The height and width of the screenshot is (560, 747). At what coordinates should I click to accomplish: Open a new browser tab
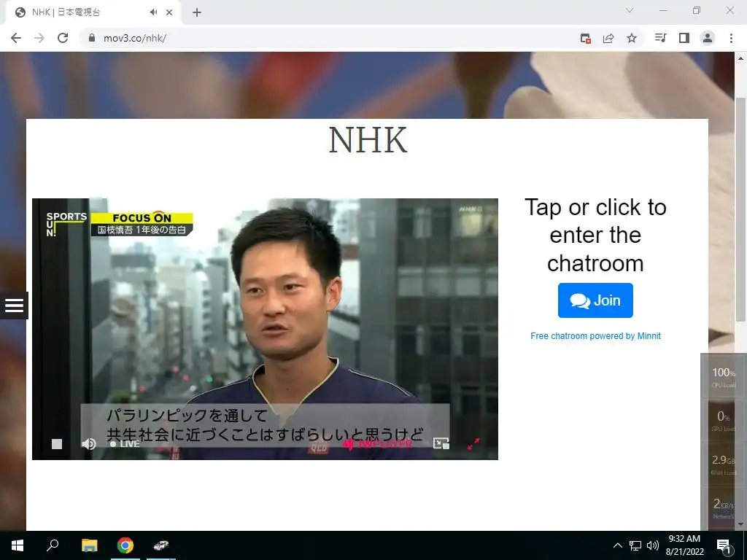pyautogui.click(x=197, y=12)
